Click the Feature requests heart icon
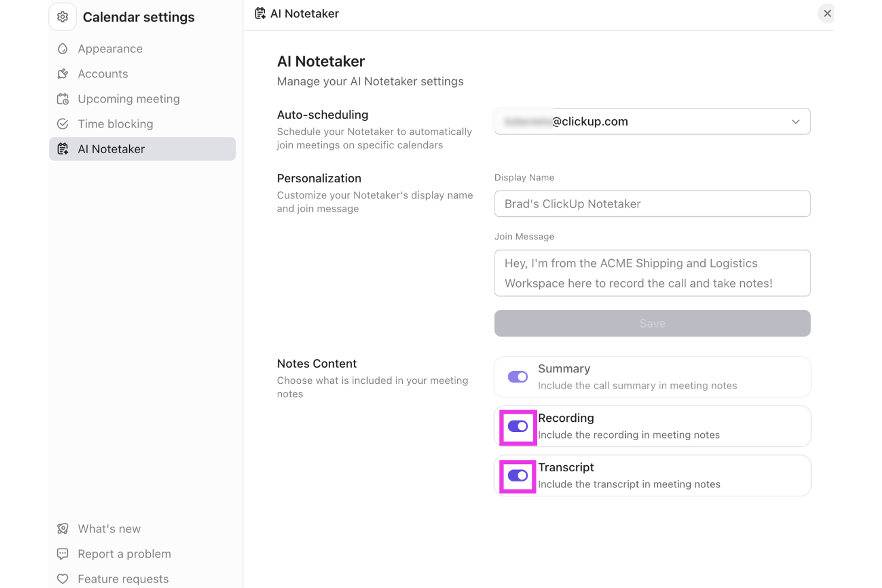 63,578
